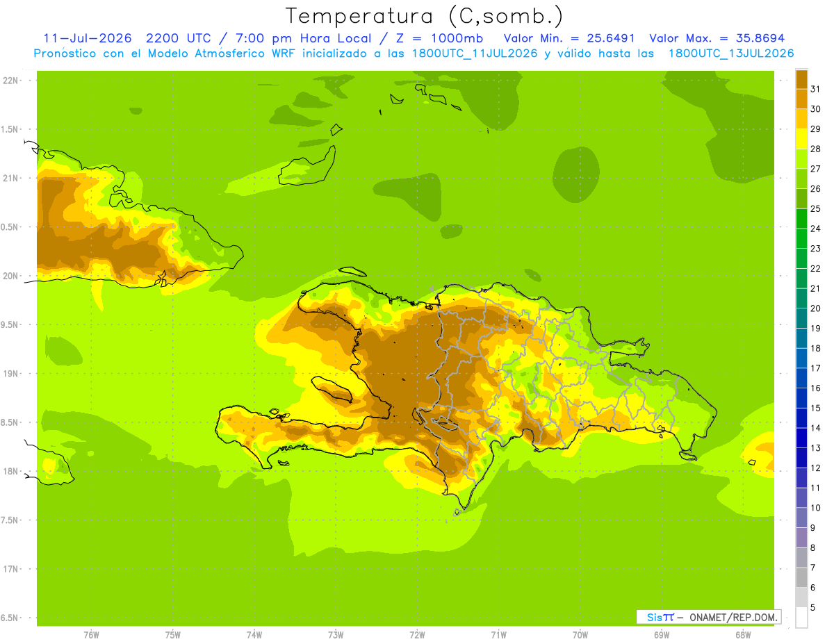Screen dimensions: 834x644
Task: Select the "Z = 1000mb" level label
Action: [x=438, y=38]
